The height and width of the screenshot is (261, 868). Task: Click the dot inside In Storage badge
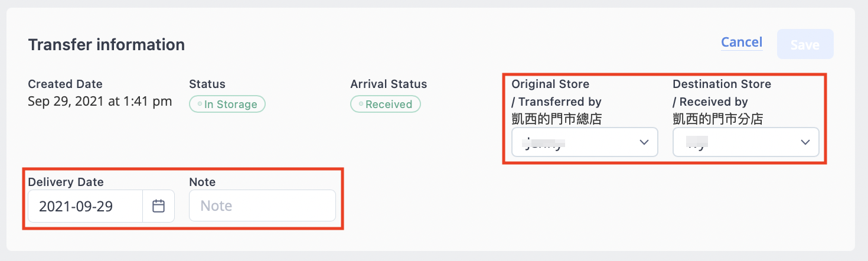(200, 105)
